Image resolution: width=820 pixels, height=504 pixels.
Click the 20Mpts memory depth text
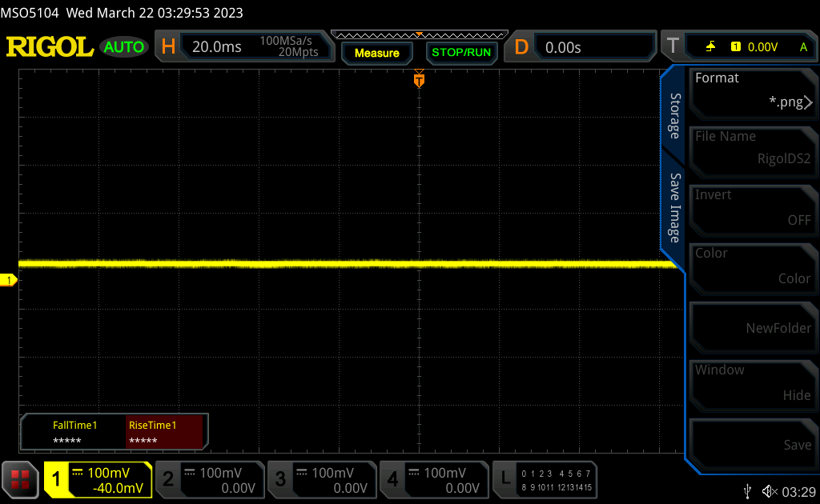point(298,52)
